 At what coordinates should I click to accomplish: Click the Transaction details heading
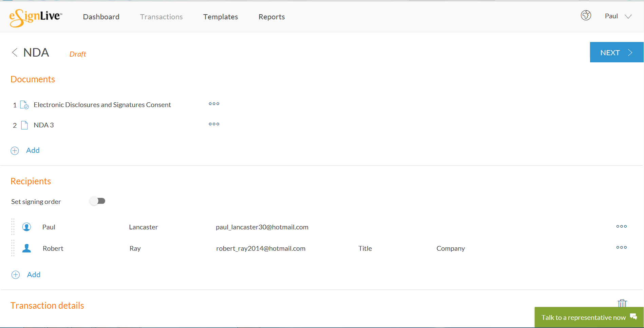coord(47,305)
